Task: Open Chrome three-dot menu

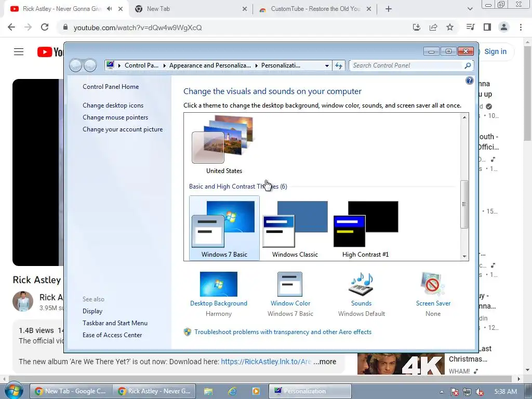Action: 521,27
